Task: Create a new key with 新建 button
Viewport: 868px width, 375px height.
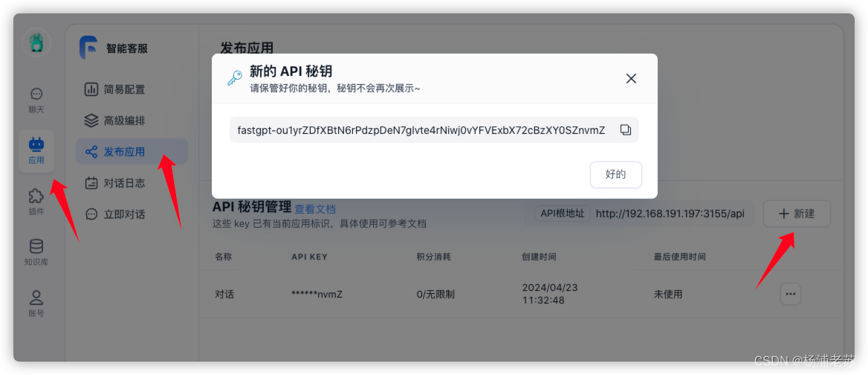Action: [797, 214]
